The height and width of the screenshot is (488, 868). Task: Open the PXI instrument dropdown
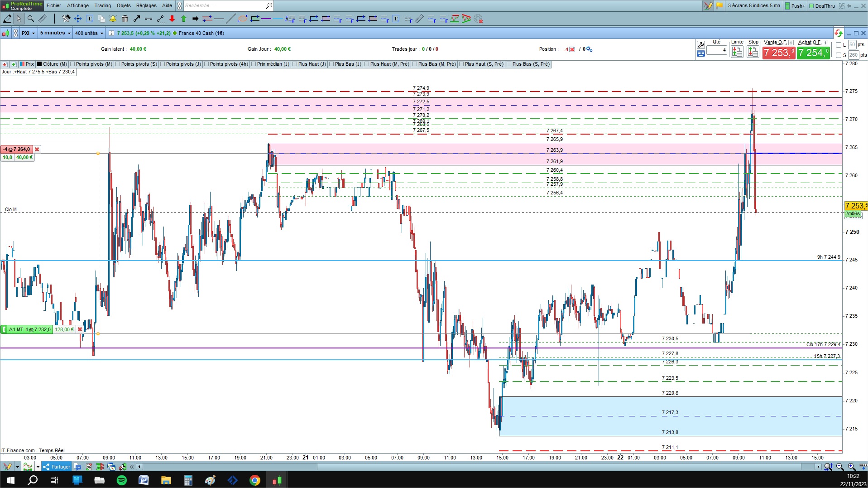click(x=28, y=33)
